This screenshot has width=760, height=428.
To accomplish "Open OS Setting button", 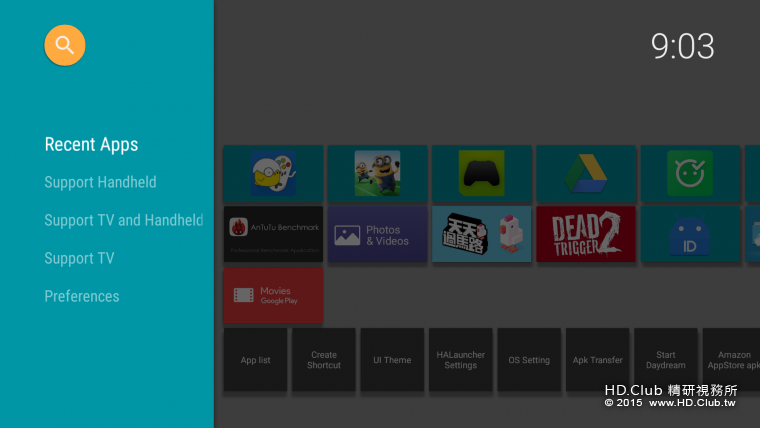I will tap(529, 360).
